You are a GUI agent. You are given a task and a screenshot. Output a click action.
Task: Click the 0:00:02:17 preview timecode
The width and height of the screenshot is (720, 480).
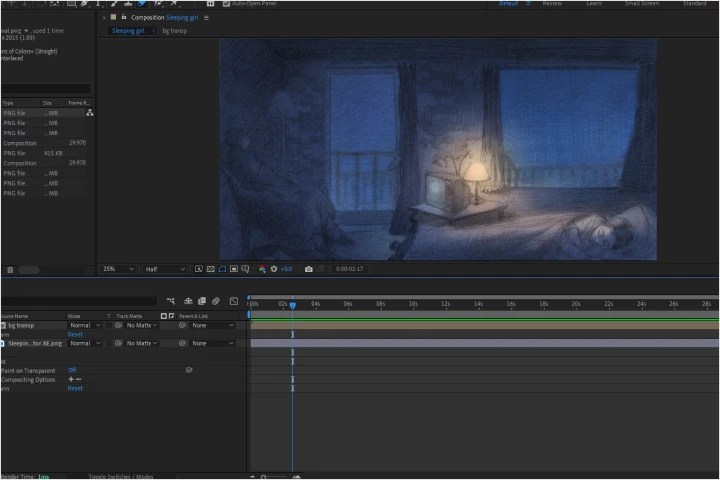[x=349, y=269]
